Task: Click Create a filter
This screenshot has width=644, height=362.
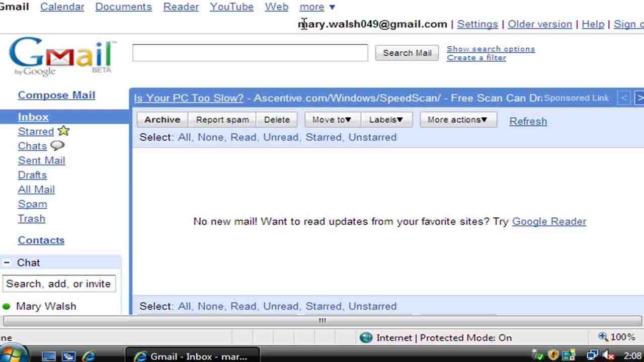Action: click(x=476, y=57)
